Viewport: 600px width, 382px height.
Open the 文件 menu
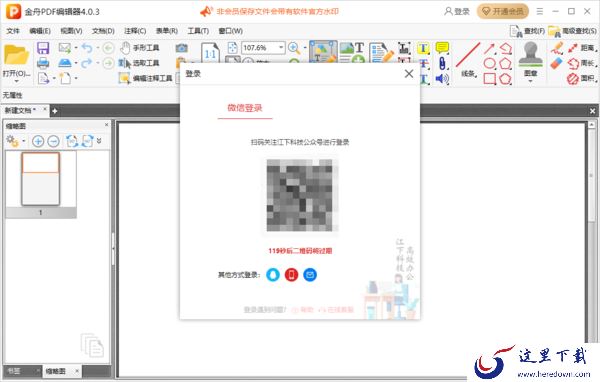[x=13, y=31]
